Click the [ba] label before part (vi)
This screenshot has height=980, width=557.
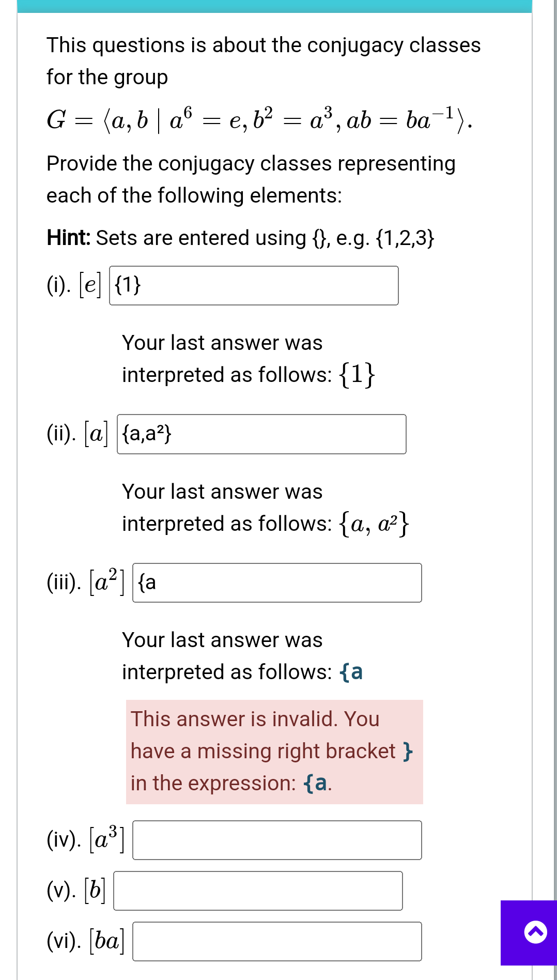(105, 941)
